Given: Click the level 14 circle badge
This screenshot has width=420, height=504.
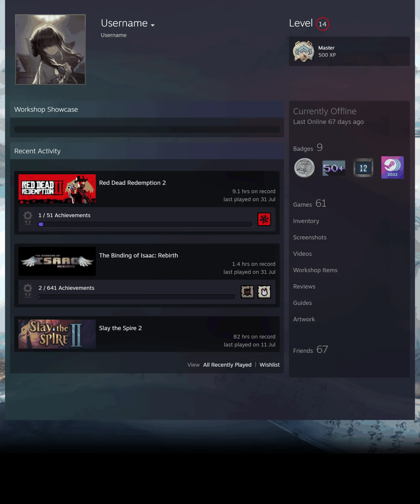Looking at the screenshot, I should point(322,24).
